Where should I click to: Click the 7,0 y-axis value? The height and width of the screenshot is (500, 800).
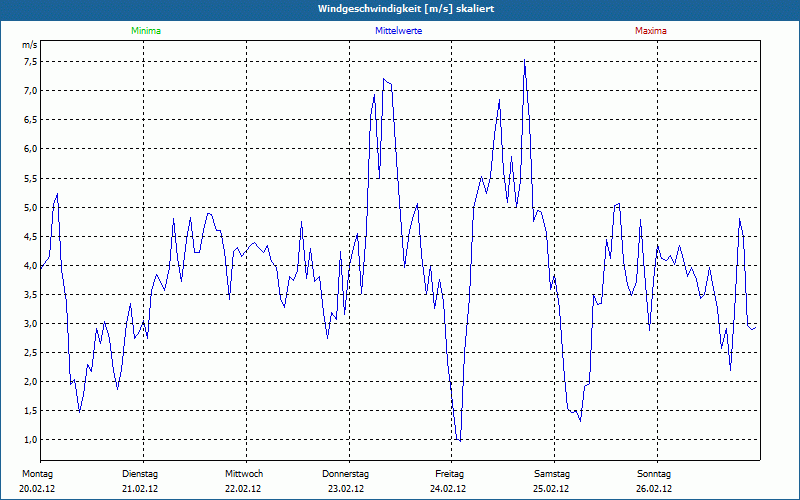[x=30, y=91]
